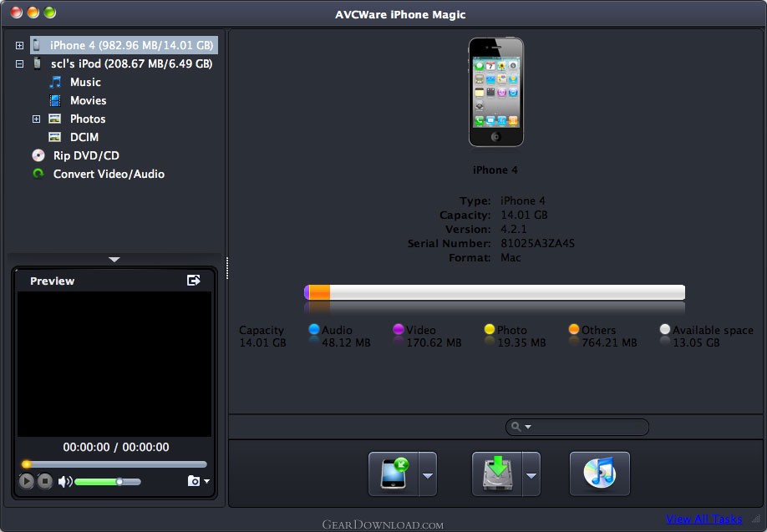Click the serial number 81025A3ZA4S

click(537, 243)
